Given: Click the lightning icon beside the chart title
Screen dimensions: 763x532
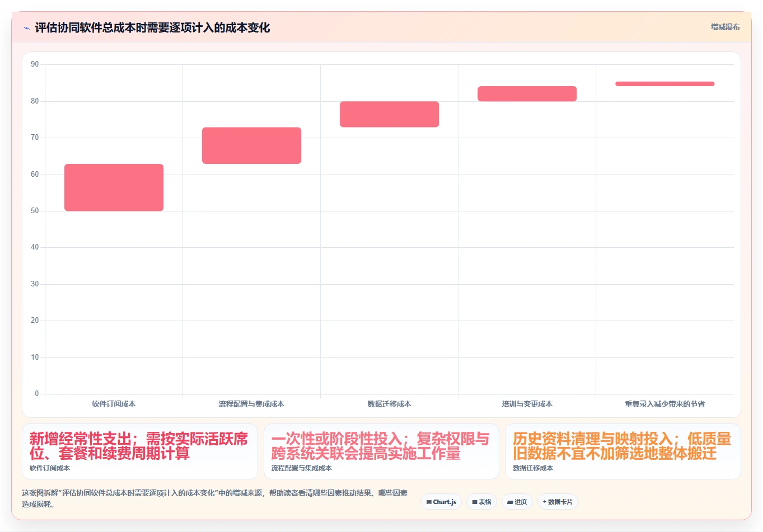Looking at the screenshot, I should (26, 28).
